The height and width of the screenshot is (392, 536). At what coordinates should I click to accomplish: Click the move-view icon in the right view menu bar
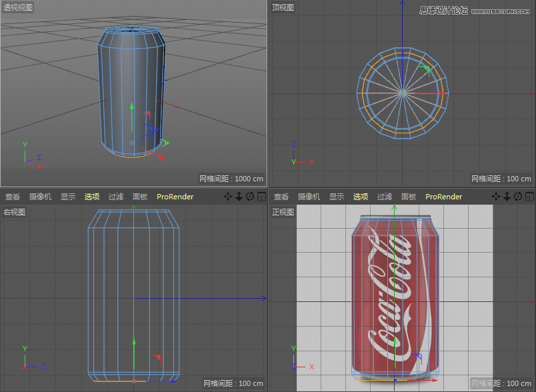pyautogui.click(x=228, y=197)
